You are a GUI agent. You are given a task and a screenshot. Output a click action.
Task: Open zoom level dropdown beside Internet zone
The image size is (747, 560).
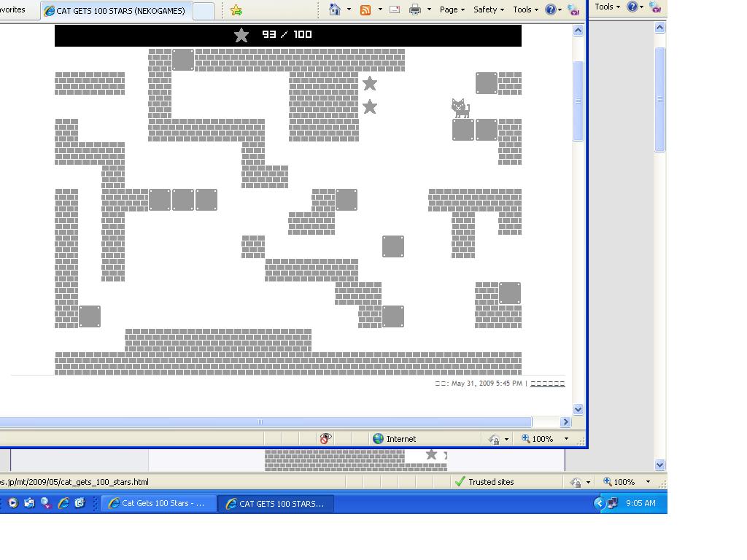[566, 439]
